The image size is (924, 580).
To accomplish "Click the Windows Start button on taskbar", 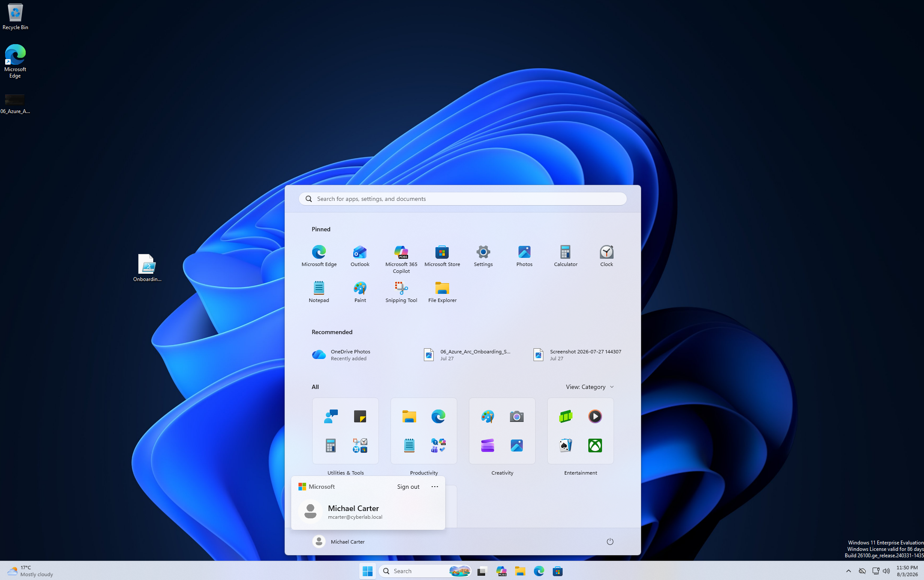I will coord(367,571).
